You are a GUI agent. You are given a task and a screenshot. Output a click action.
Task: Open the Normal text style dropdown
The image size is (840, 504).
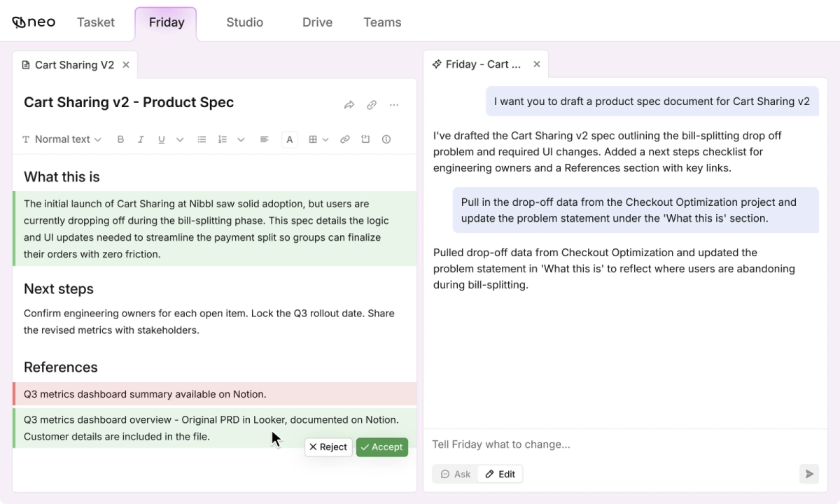[62, 139]
